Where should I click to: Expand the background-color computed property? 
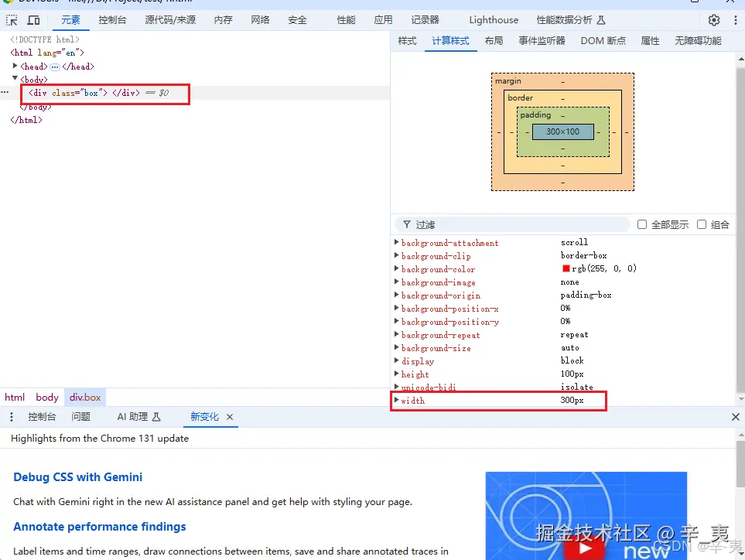pos(396,268)
